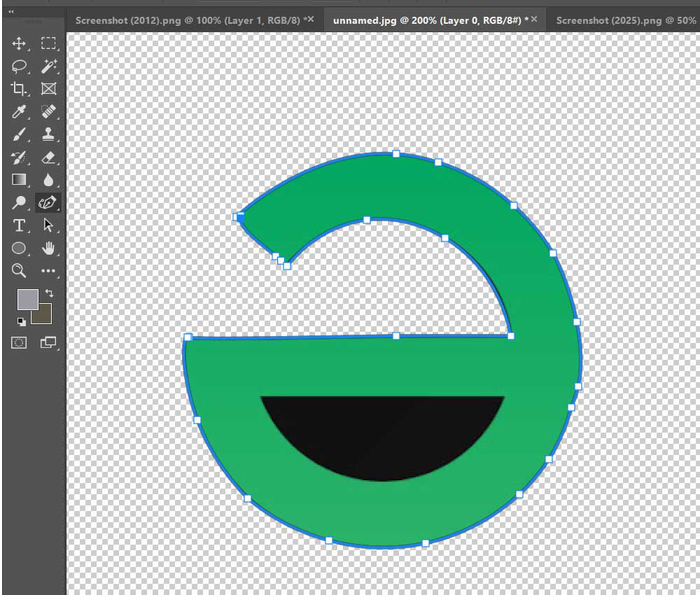Pick the Ellipse shape tool
Screen dimensions: 700x595
(x=19, y=248)
